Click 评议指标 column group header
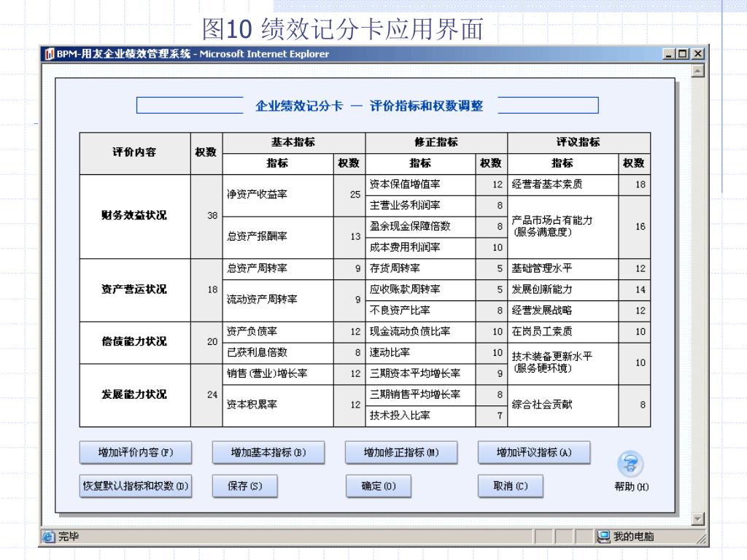Image resolution: width=747 pixels, height=560 pixels. click(578, 142)
